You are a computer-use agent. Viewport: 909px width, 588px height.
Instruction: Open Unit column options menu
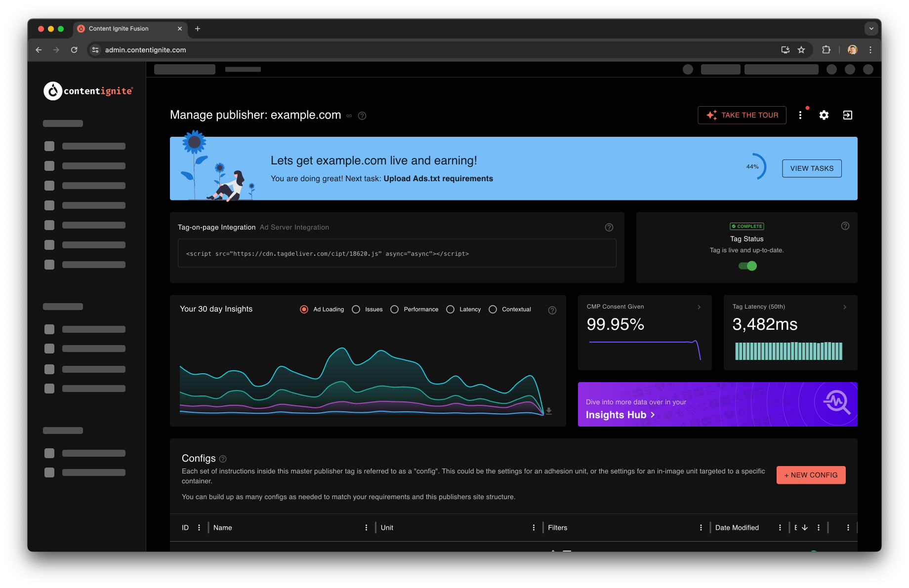pyautogui.click(x=534, y=528)
